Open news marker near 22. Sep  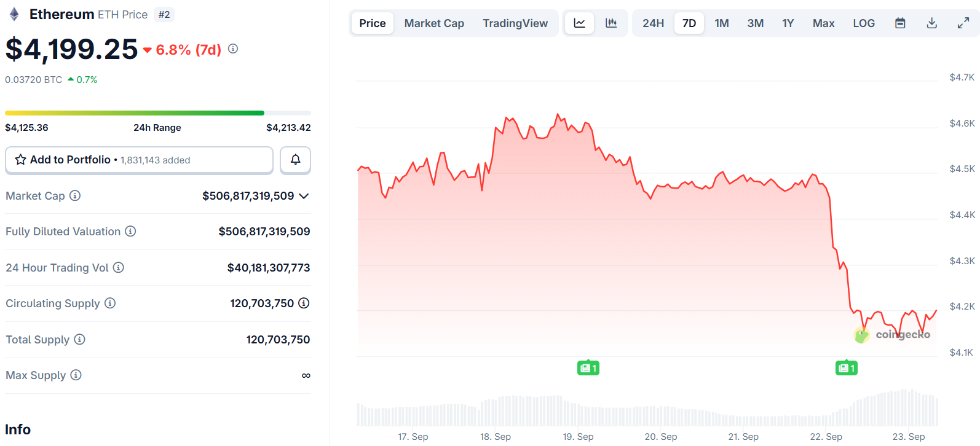[847, 368]
